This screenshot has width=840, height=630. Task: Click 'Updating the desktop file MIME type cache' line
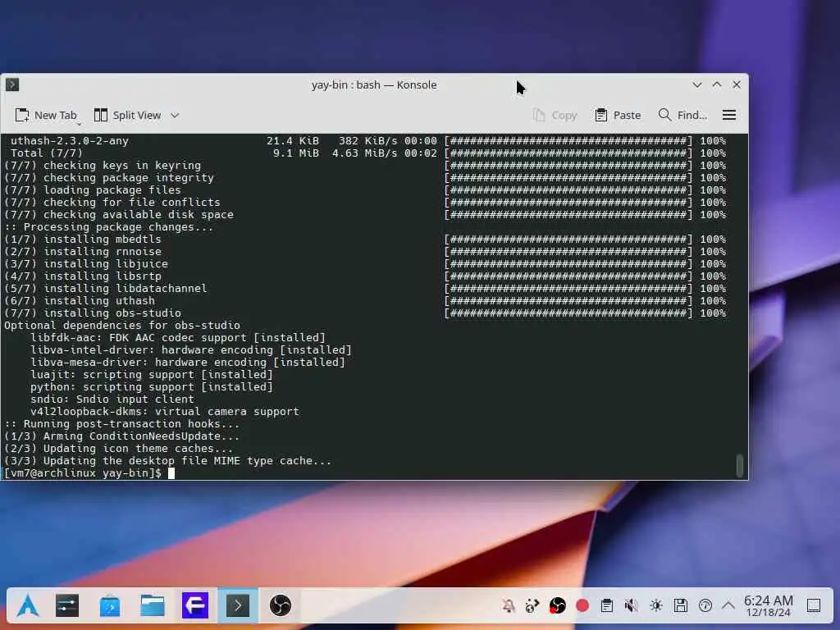167,461
